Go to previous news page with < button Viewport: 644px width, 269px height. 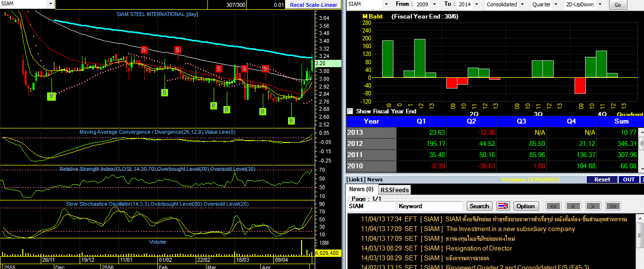click(574, 206)
